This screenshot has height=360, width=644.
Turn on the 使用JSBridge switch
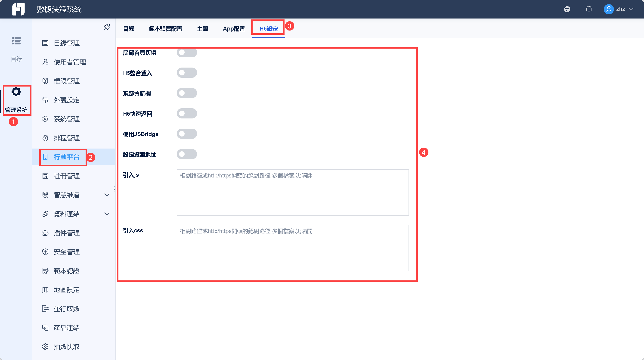click(187, 134)
